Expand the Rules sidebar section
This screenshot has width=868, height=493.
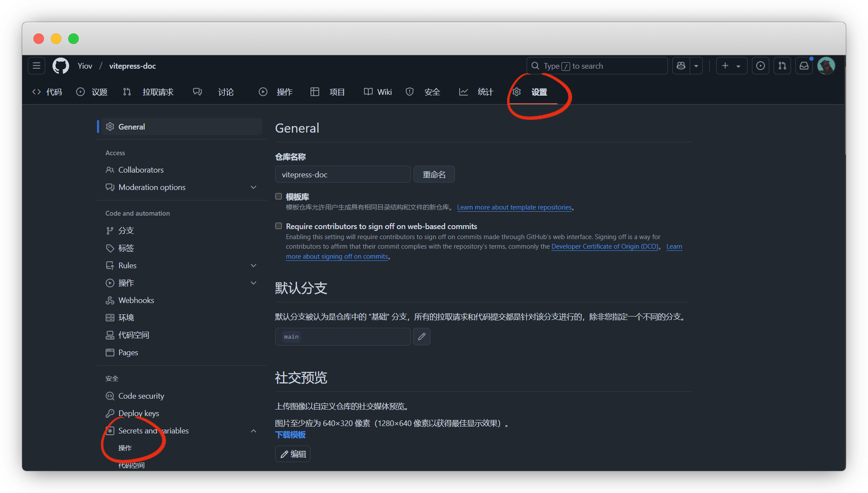(254, 266)
